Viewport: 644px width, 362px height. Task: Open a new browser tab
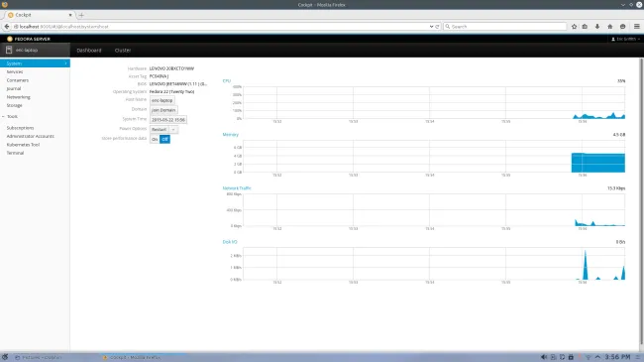[81, 15]
